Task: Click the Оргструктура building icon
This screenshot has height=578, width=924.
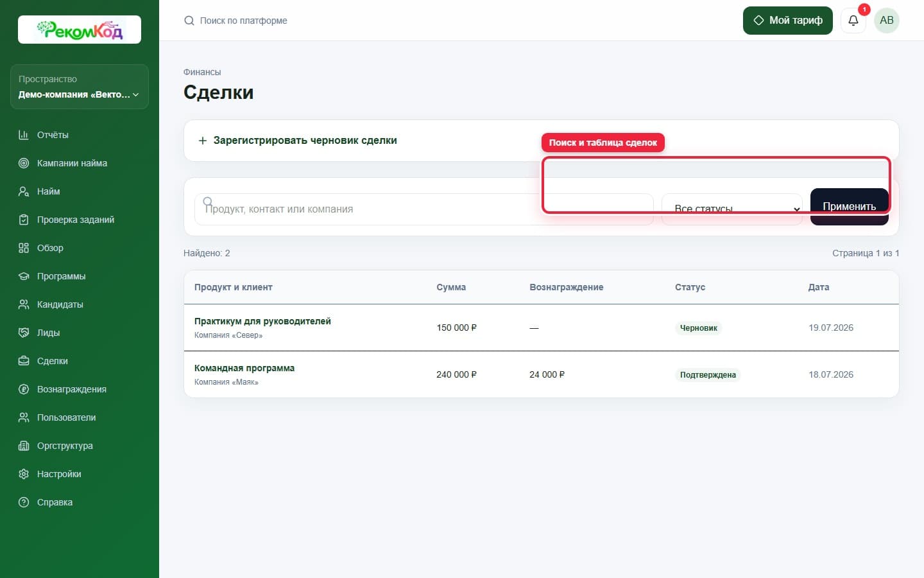Action: [24, 446]
